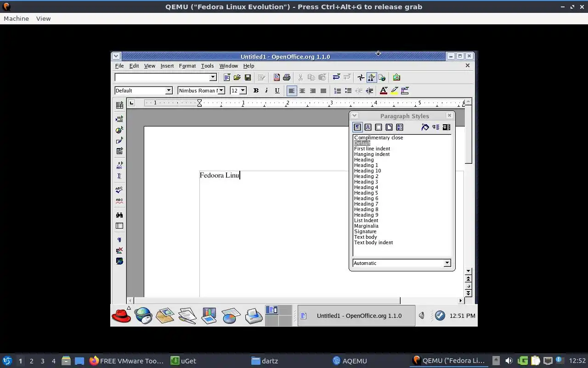Pick the yellow highlighting color tool
Screen dimensions: 588x368
pos(394,91)
